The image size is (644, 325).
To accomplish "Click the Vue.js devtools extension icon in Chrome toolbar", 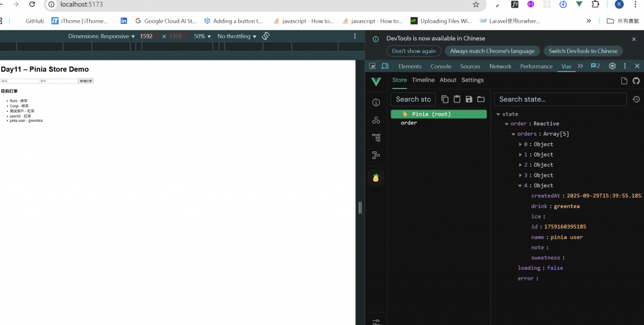I will point(579,4).
